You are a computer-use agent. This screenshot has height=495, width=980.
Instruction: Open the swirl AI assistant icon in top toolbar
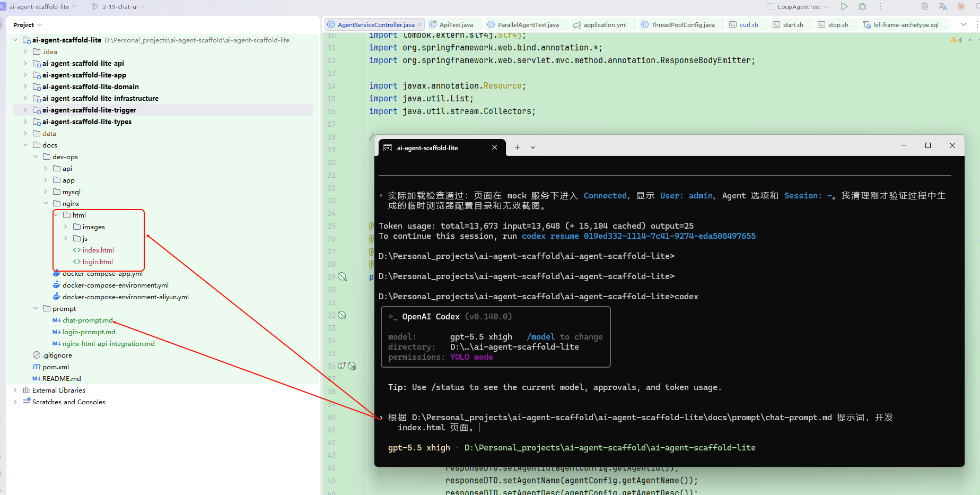(x=925, y=6)
